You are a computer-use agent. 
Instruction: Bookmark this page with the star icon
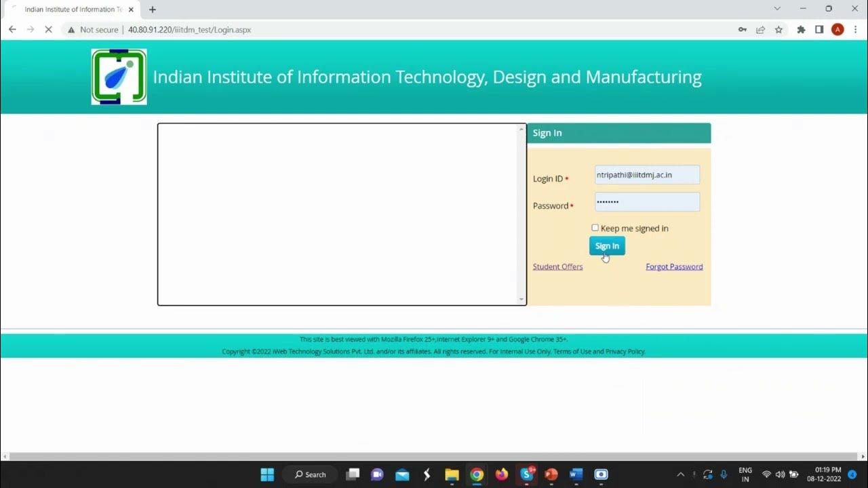tap(778, 30)
